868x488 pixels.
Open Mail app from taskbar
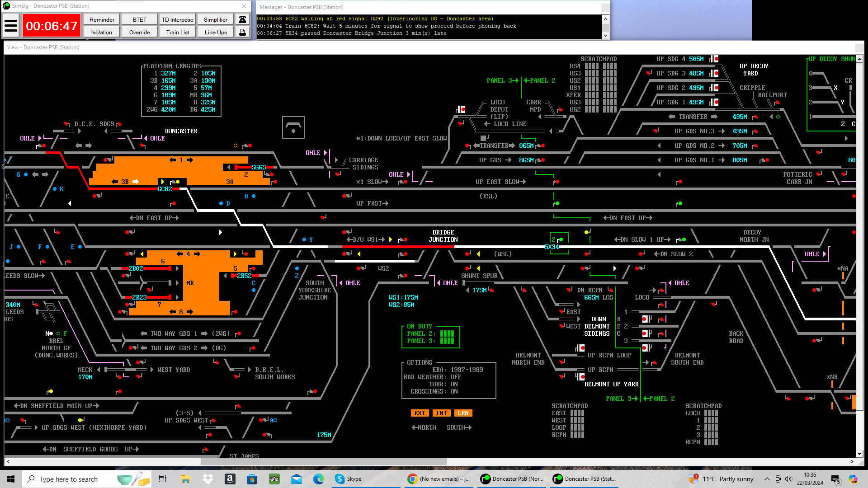pos(297,479)
